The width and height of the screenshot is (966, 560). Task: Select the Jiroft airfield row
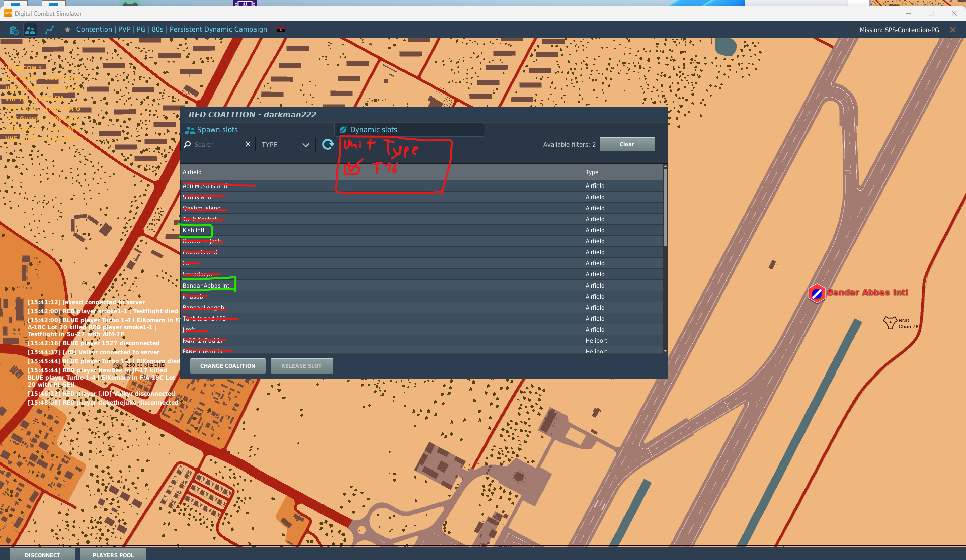coord(421,330)
